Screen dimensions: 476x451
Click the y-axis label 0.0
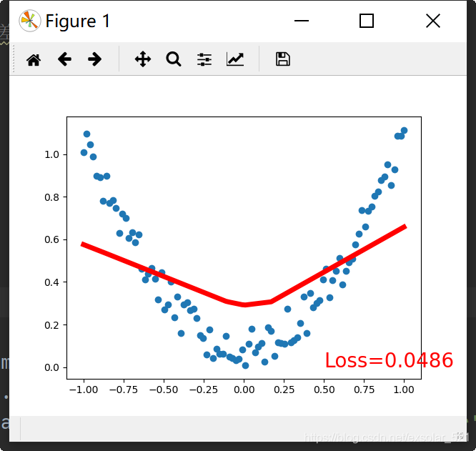tap(51, 367)
